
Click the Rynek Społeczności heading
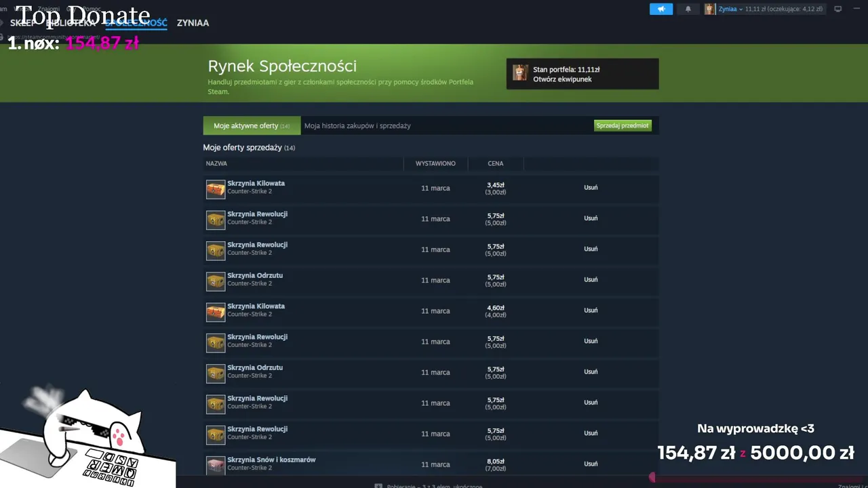[x=282, y=66]
